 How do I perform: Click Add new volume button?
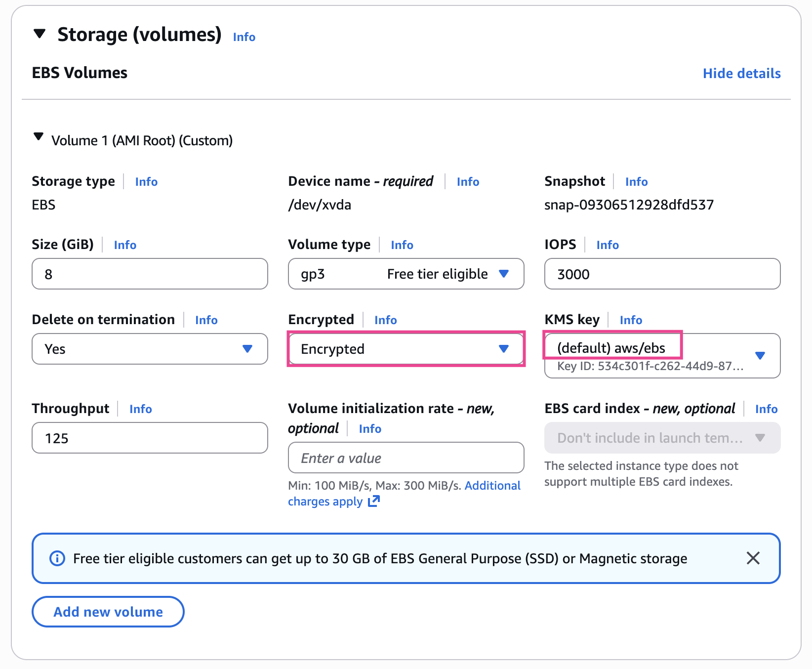click(x=108, y=612)
